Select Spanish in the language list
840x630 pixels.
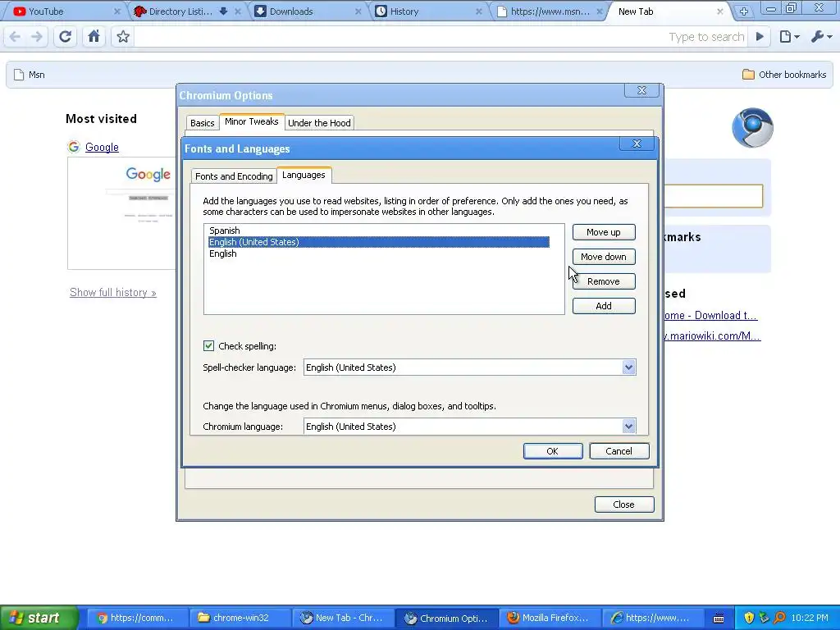pyautogui.click(x=379, y=231)
